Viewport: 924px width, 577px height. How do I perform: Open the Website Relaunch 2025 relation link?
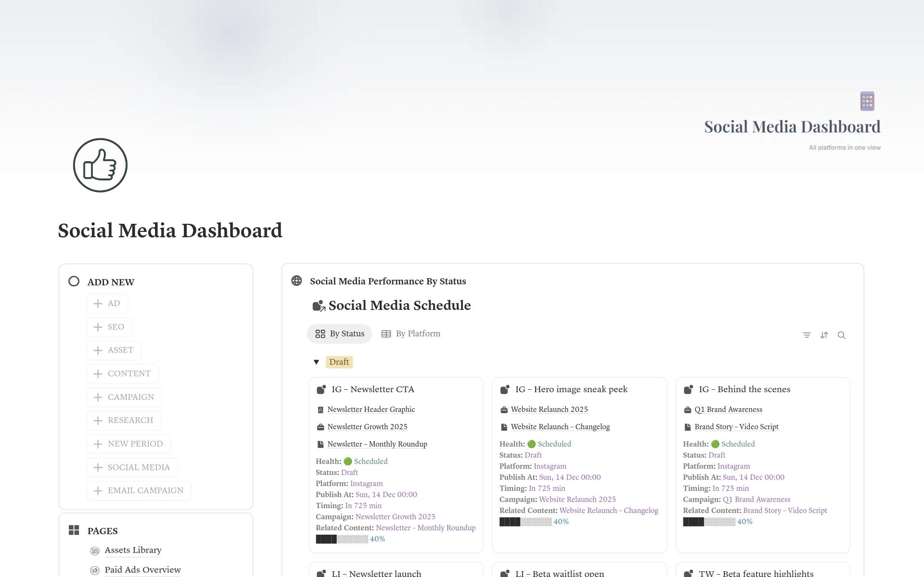(549, 410)
